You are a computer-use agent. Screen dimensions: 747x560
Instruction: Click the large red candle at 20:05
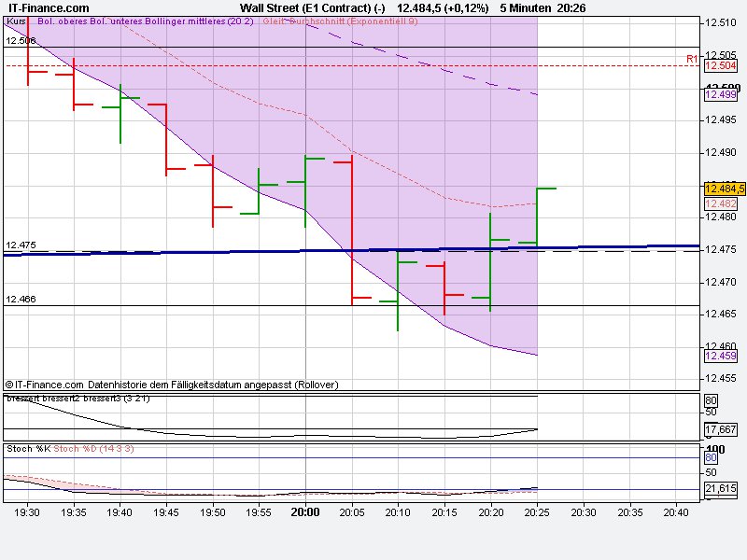[350, 229]
